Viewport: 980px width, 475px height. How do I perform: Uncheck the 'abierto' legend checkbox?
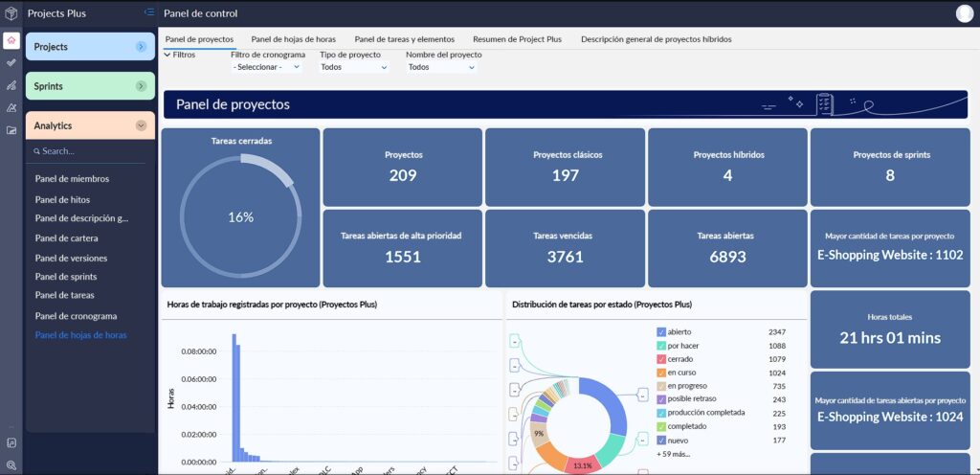pos(661,332)
